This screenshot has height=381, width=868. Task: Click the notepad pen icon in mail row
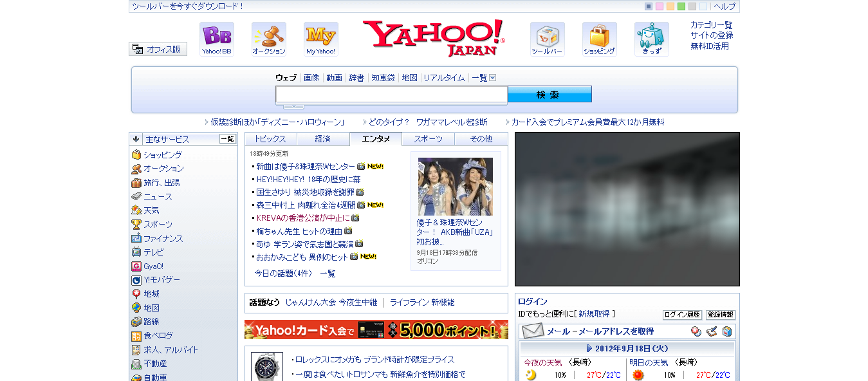coord(712,331)
